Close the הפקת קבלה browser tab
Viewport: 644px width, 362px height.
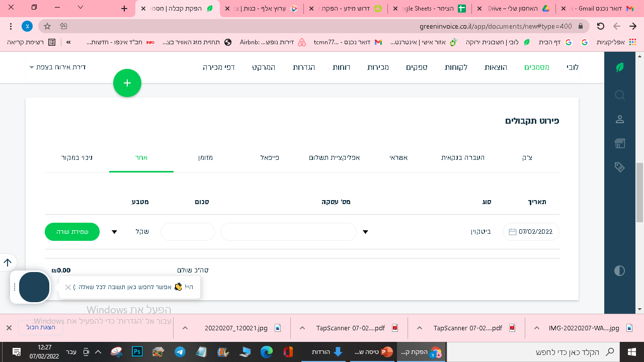143,9
